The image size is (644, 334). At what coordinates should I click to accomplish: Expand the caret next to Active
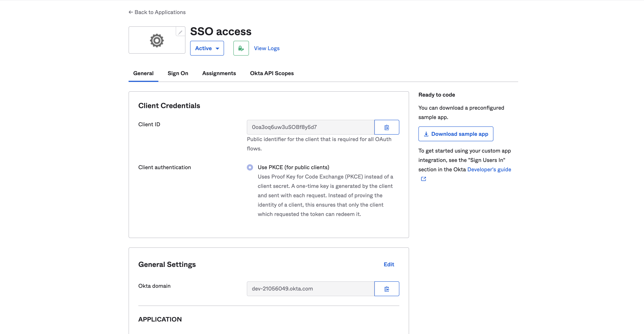coord(218,48)
